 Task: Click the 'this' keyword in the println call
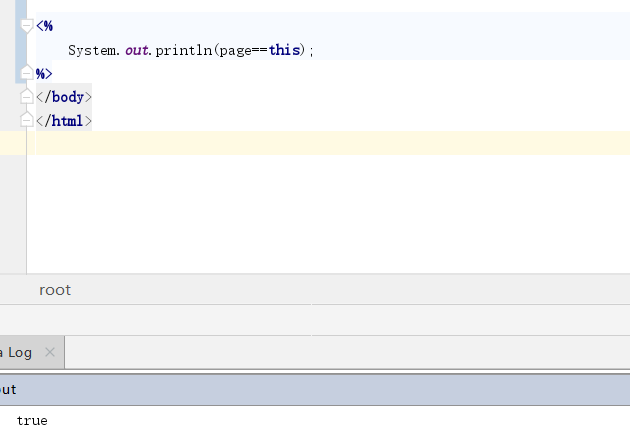tap(284, 50)
